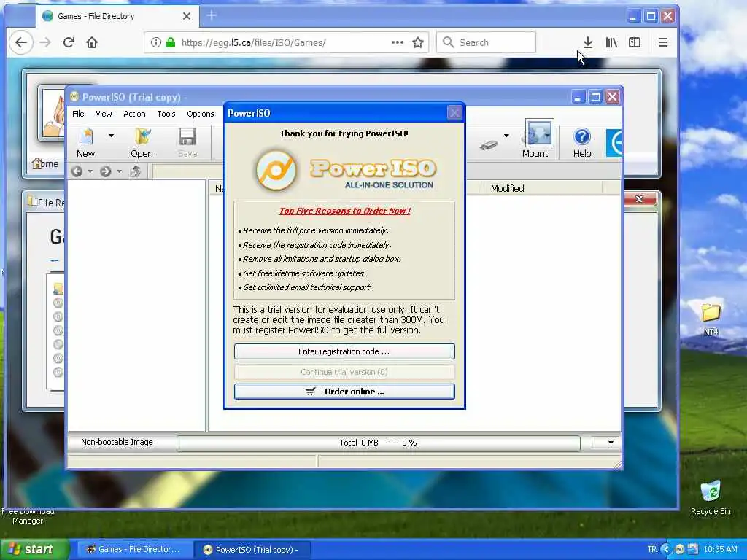Click Enter registration code button
Screen dimensions: 747x560
tap(344, 351)
